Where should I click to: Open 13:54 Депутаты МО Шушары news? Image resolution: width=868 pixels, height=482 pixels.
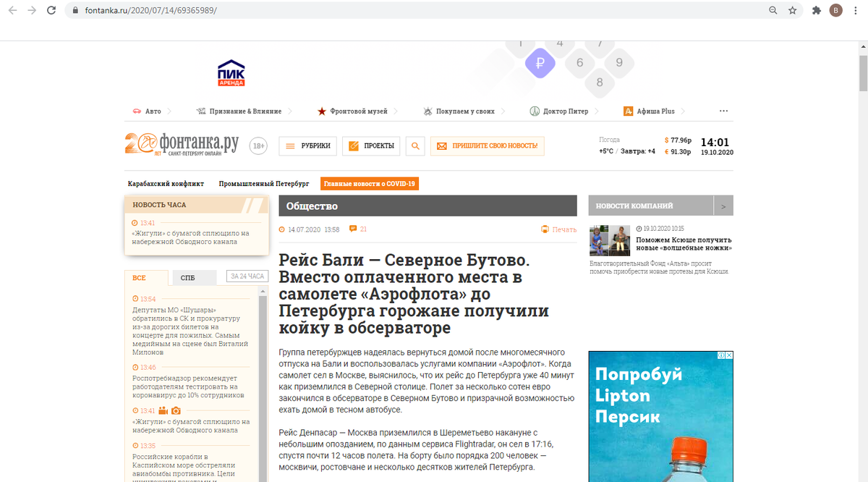pyautogui.click(x=192, y=331)
